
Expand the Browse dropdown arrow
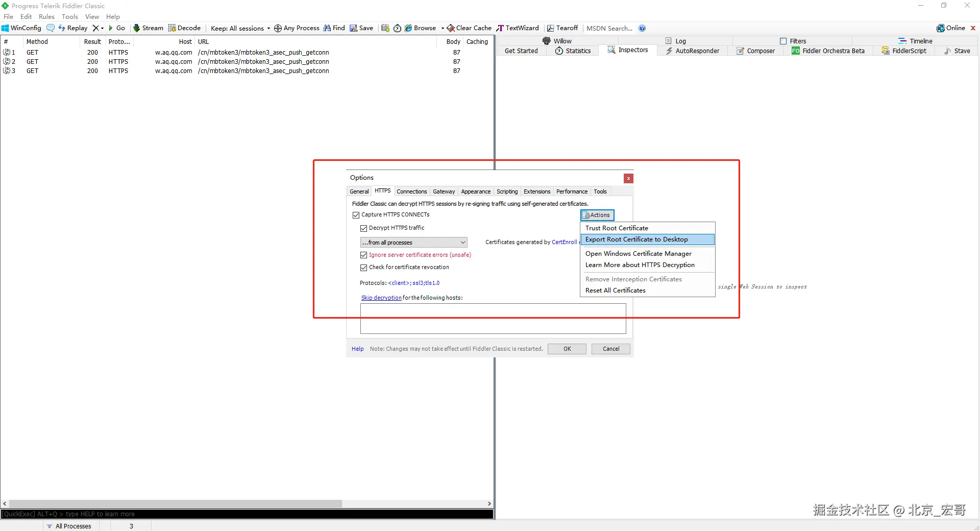[x=443, y=29]
